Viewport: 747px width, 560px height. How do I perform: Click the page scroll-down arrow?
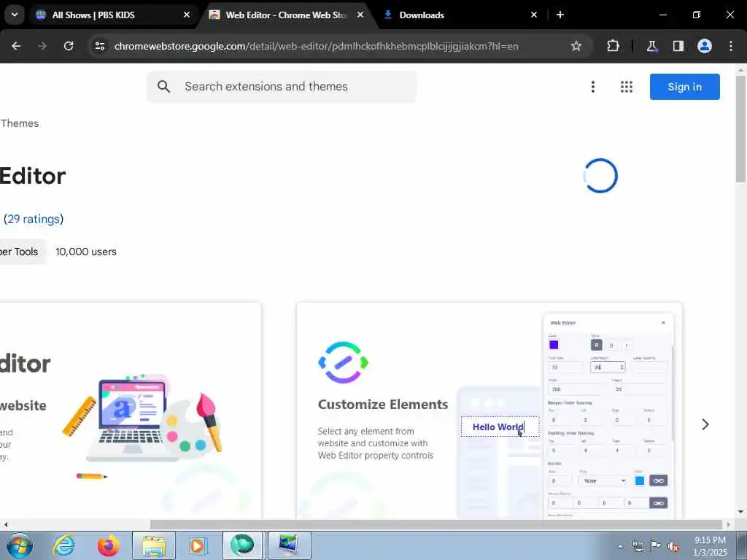pos(740,512)
